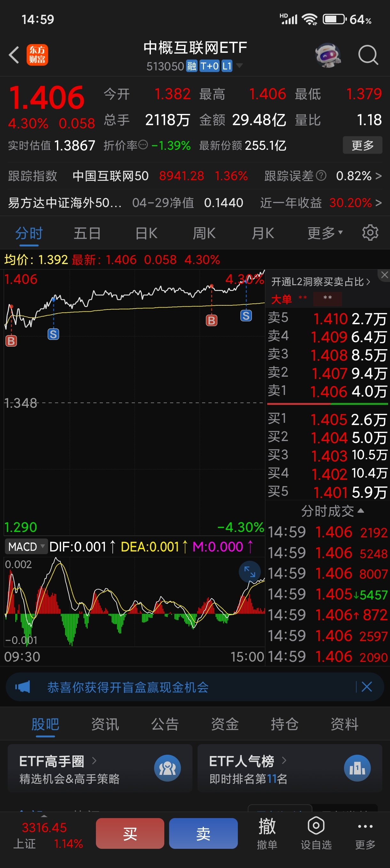Screen dimensions: 390x868
Task: Dismiss the blind box banner
Action: [x=366, y=687]
